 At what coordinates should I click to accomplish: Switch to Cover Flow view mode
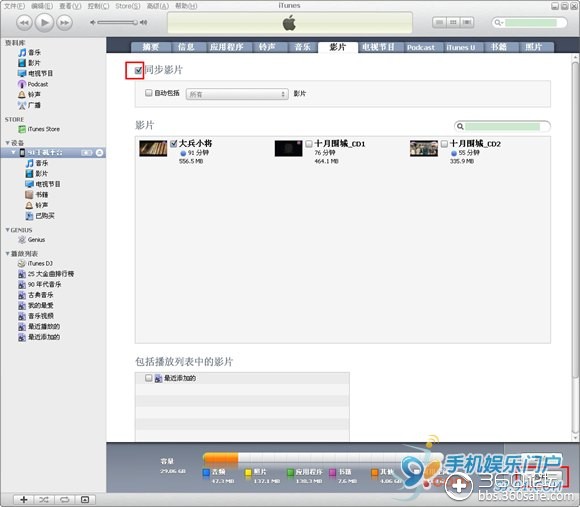pos(467,23)
